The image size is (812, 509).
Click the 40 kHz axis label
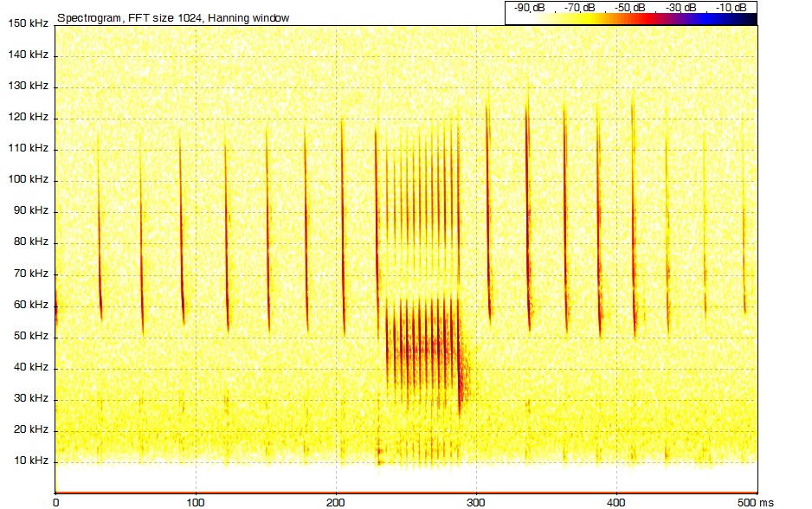30,367
